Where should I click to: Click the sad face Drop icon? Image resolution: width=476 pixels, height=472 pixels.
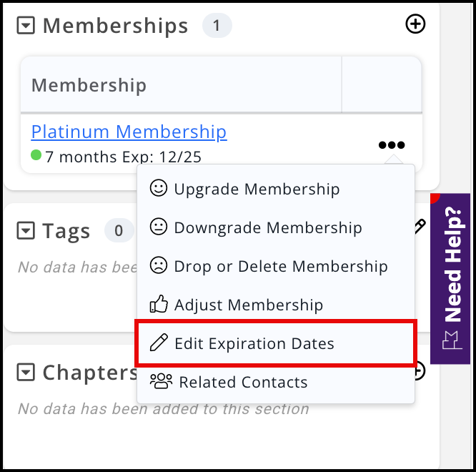[159, 265]
